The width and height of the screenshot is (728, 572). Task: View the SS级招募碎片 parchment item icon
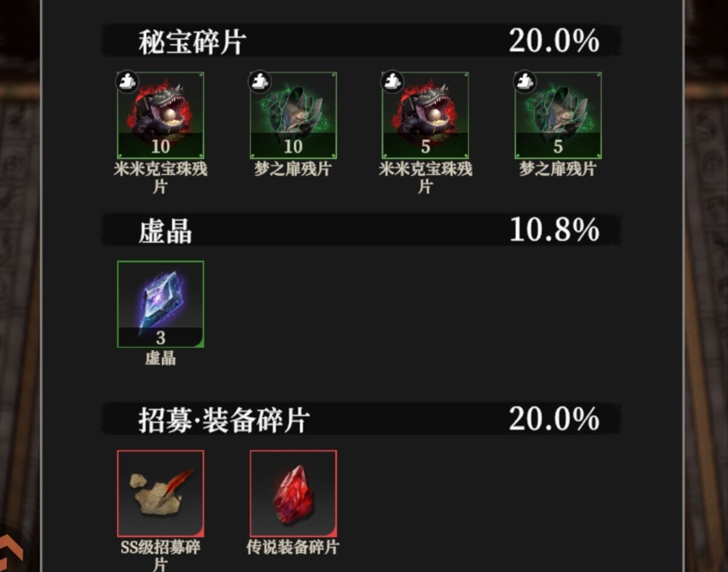tap(160, 493)
